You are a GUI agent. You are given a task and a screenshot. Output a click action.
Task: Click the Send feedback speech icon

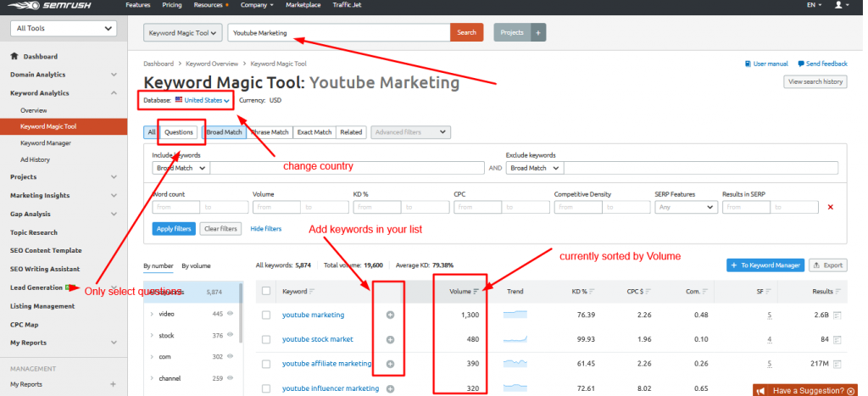click(800, 64)
